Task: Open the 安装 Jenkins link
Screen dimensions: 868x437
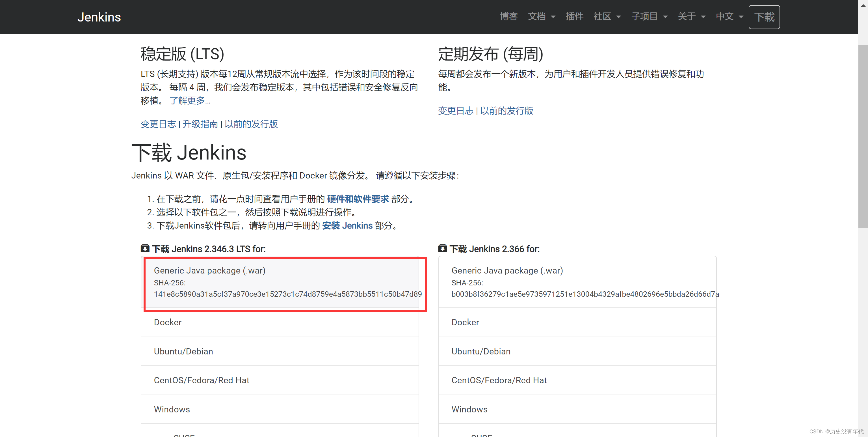Action: [347, 226]
